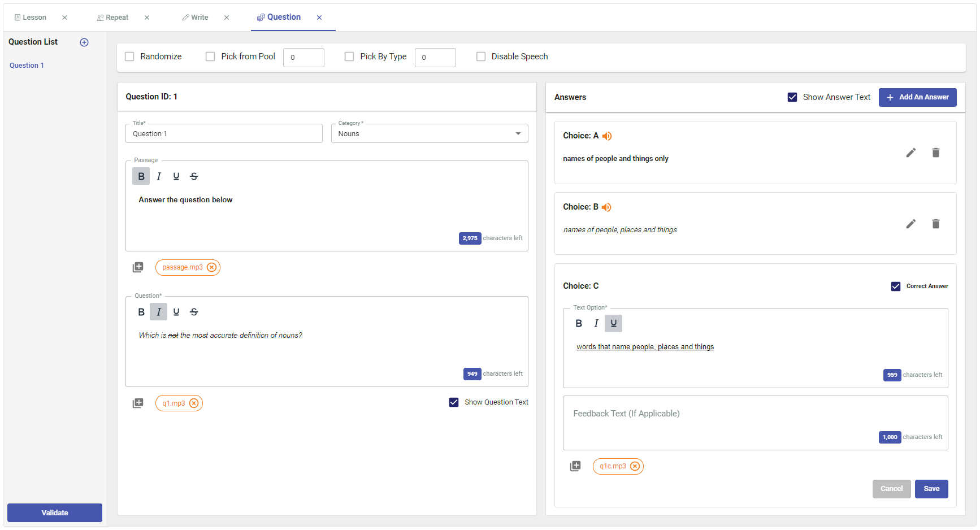This screenshot has height=530, width=980.
Task: Open the Category dropdown showing Nouns
Action: point(430,134)
